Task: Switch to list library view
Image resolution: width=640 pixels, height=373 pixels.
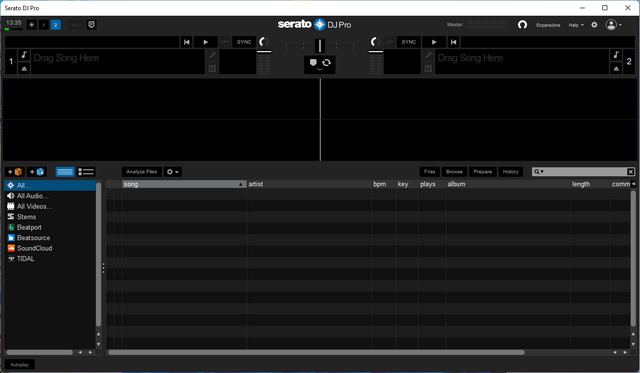Action: [x=86, y=172]
